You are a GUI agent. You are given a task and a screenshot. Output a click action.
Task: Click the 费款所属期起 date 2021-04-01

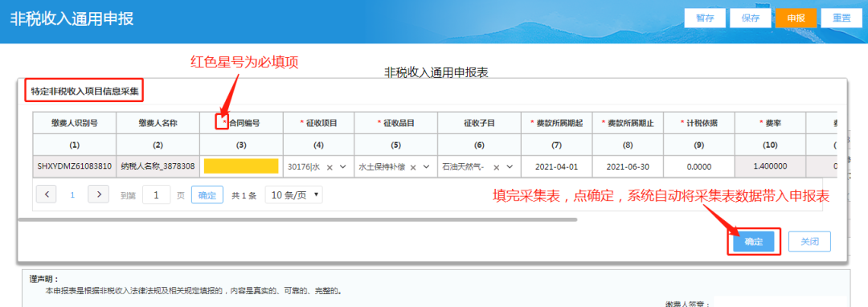(x=556, y=166)
